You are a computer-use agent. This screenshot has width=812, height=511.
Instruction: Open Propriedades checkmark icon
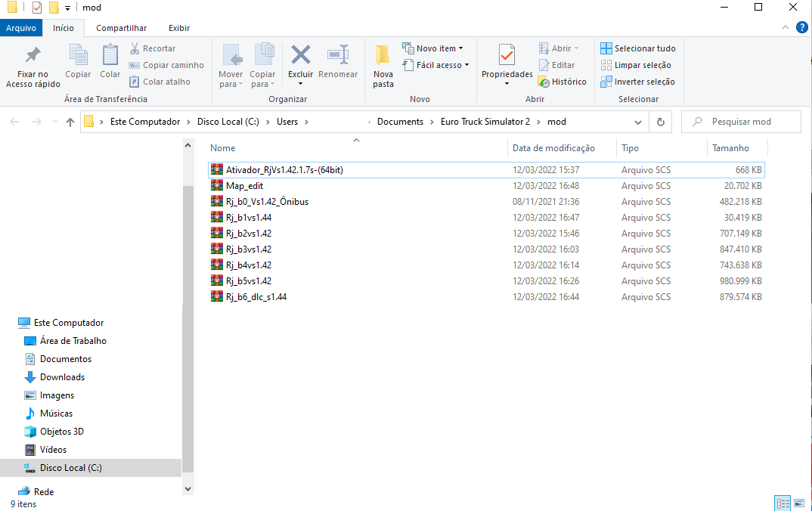507,56
